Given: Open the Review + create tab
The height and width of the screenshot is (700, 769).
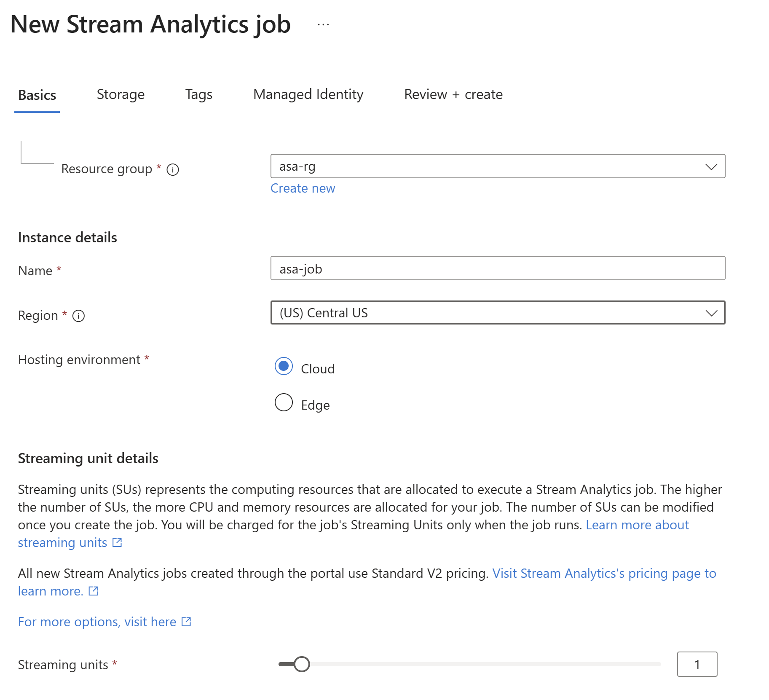Looking at the screenshot, I should click(453, 94).
